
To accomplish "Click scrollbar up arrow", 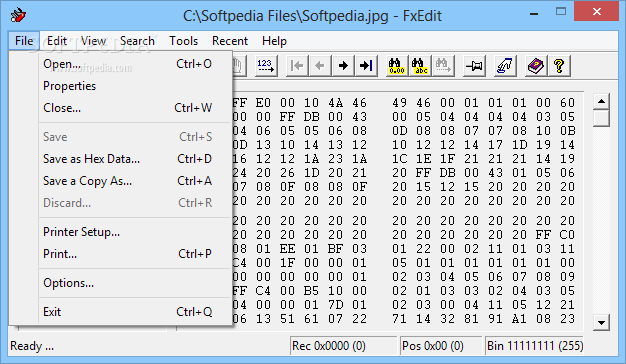I will click(x=601, y=102).
